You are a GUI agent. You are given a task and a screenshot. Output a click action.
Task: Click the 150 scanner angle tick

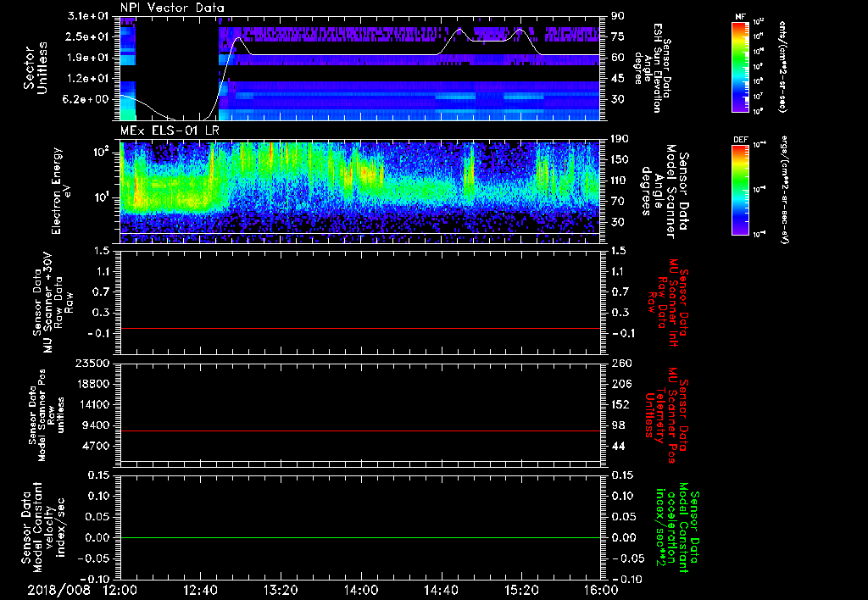pos(620,160)
